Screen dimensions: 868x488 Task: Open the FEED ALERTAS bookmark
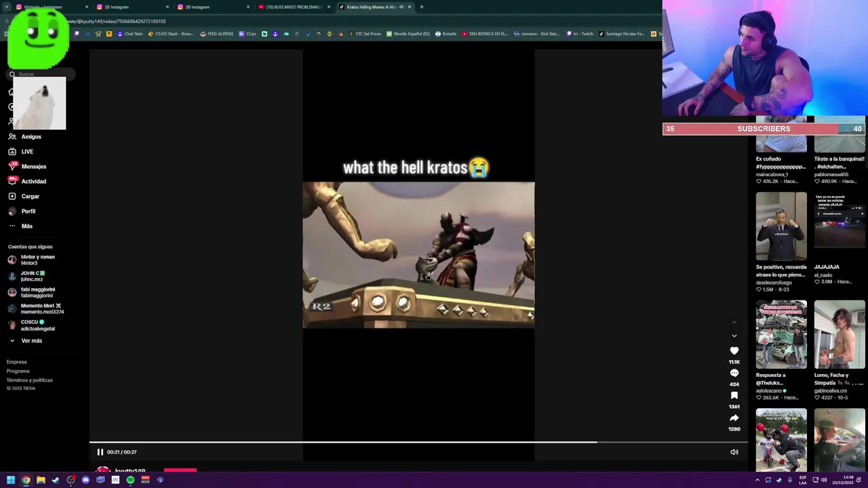click(x=216, y=34)
